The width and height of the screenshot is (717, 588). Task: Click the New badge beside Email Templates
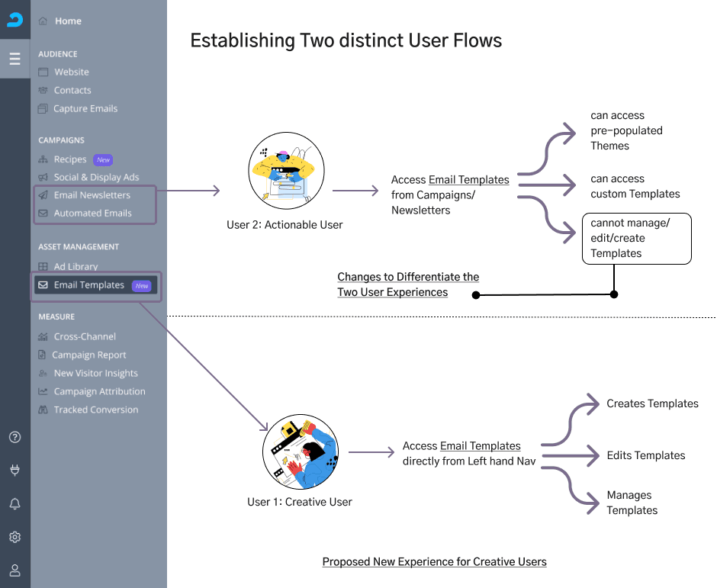(x=141, y=286)
